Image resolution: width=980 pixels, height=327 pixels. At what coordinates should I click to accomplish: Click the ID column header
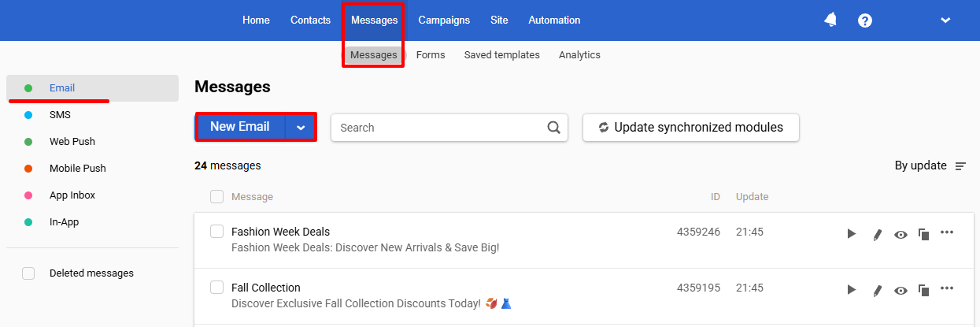(x=716, y=197)
